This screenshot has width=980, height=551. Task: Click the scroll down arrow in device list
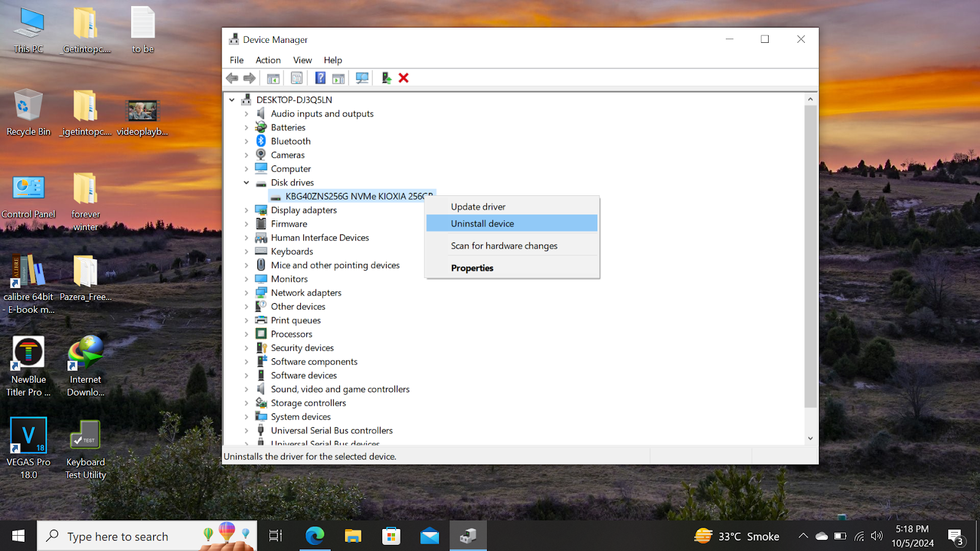click(x=810, y=438)
